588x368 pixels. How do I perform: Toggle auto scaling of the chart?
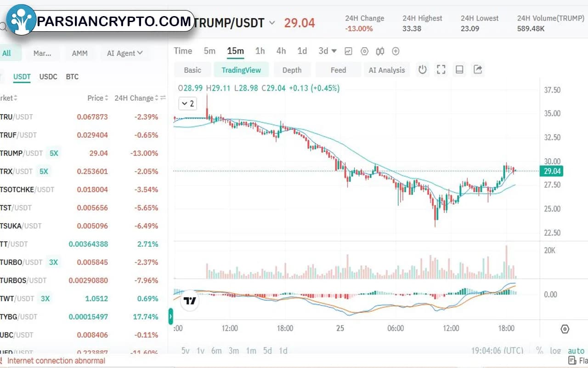pos(576,351)
